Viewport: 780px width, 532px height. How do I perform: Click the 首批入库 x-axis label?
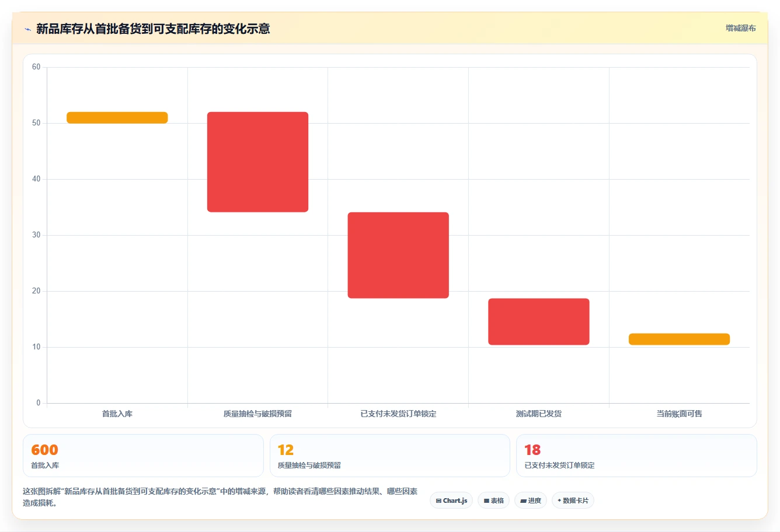[x=117, y=414]
